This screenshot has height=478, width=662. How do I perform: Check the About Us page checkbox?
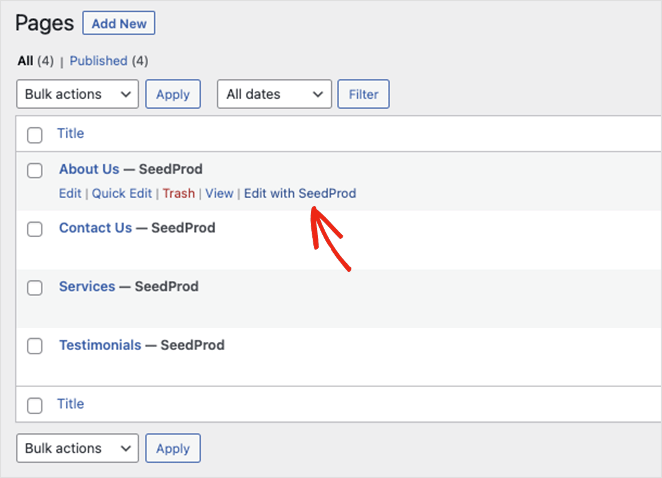pyautogui.click(x=35, y=171)
